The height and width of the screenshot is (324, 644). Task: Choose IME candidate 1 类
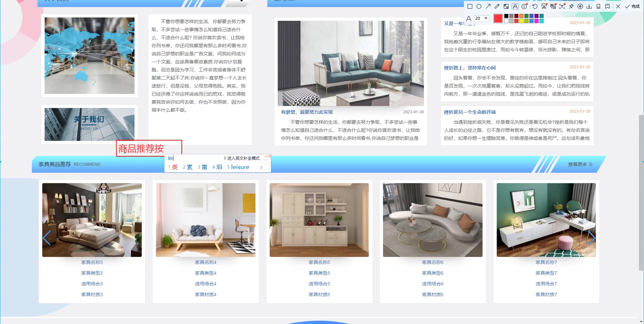click(173, 167)
